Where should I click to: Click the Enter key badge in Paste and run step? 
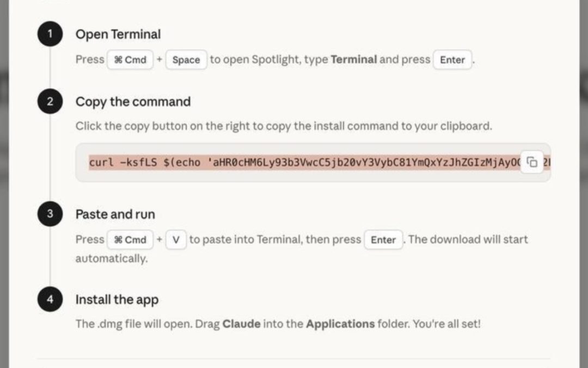coord(383,239)
